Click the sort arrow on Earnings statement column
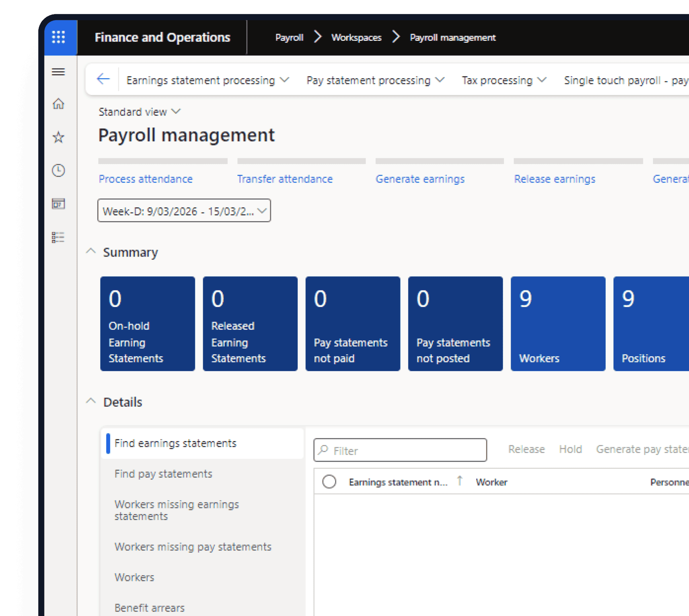The height and width of the screenshot is (616, 689). click(x=460, y=480)
